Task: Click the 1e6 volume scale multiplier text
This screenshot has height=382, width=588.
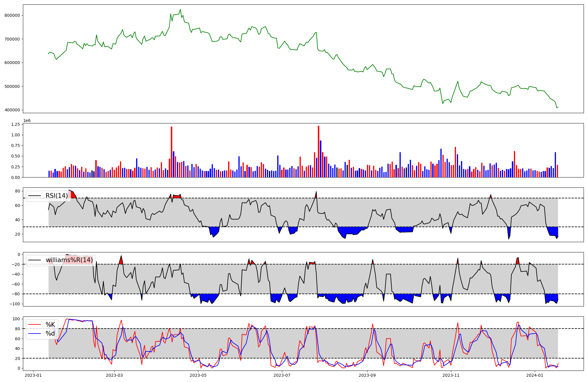Action: click(27, 121)
